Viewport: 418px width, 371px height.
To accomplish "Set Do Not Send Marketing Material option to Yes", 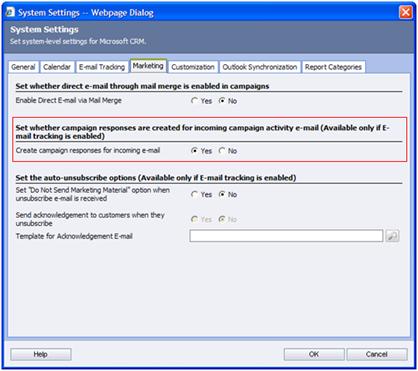I will point(194,194).
